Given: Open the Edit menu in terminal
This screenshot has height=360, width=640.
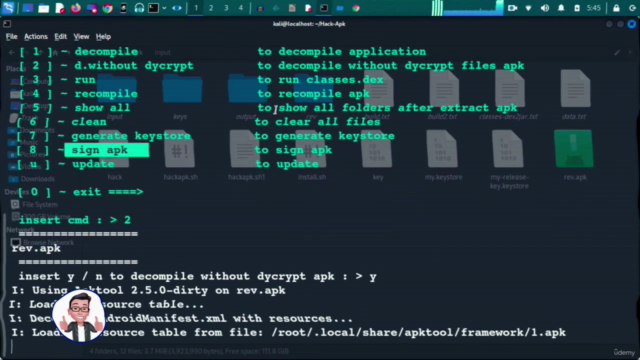Looking at the screenshot, I should (x=60, y=37).
